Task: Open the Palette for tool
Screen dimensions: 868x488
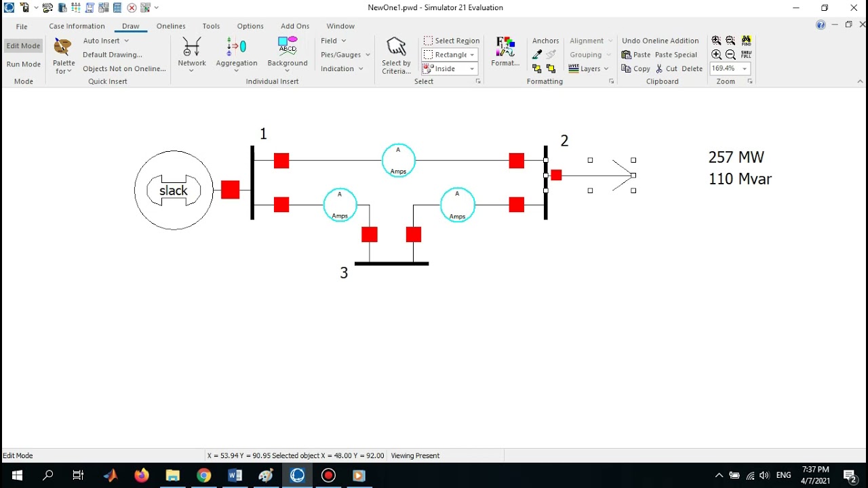Action: click(64, 56)
